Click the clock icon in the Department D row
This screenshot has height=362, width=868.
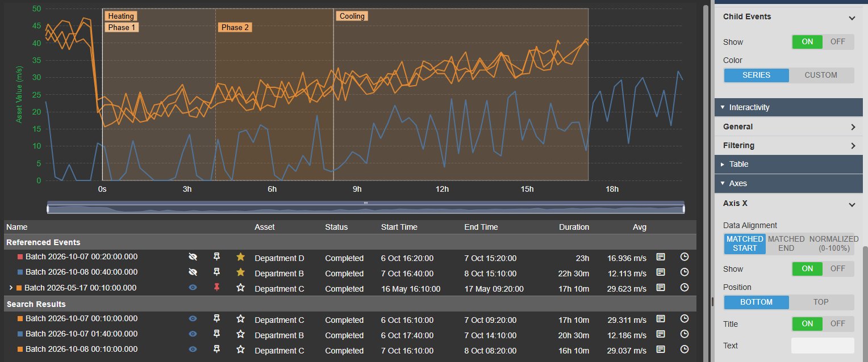[x=685, y=257]
